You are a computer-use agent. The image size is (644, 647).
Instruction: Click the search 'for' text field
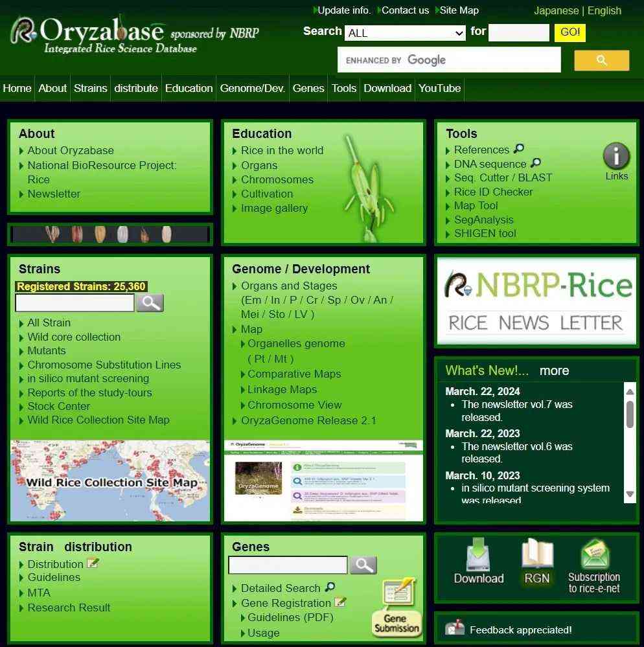518,32
